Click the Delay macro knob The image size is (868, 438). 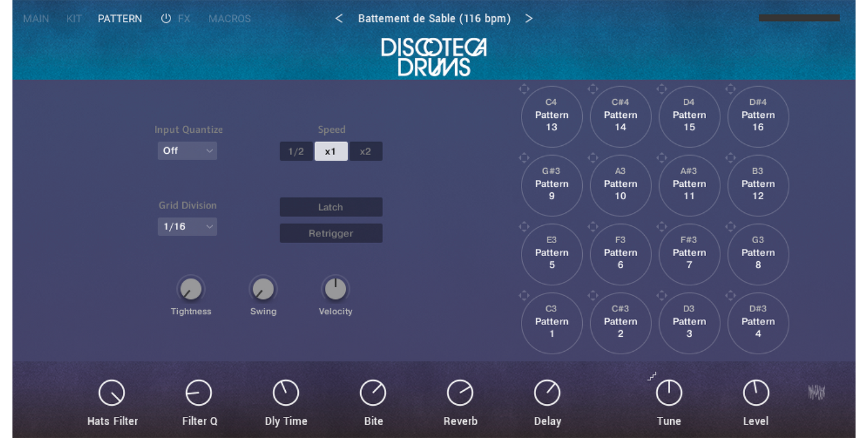point(547,393)
